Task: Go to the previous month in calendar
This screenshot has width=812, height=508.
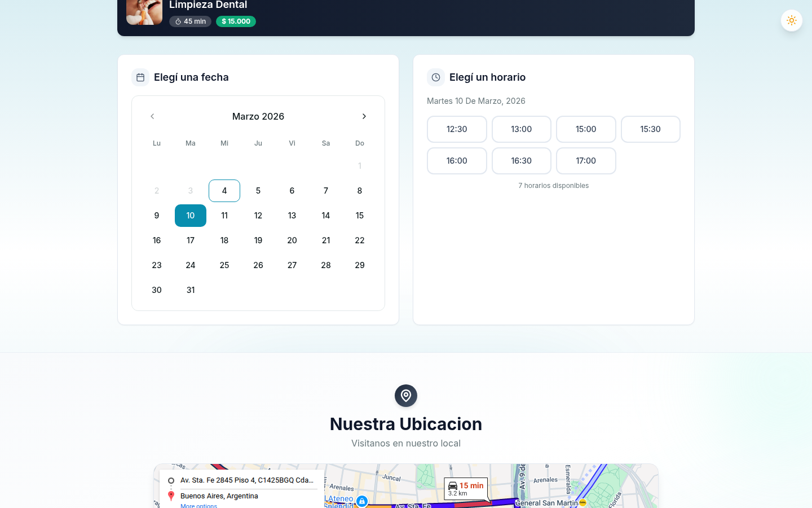Action: click(152, 116)
